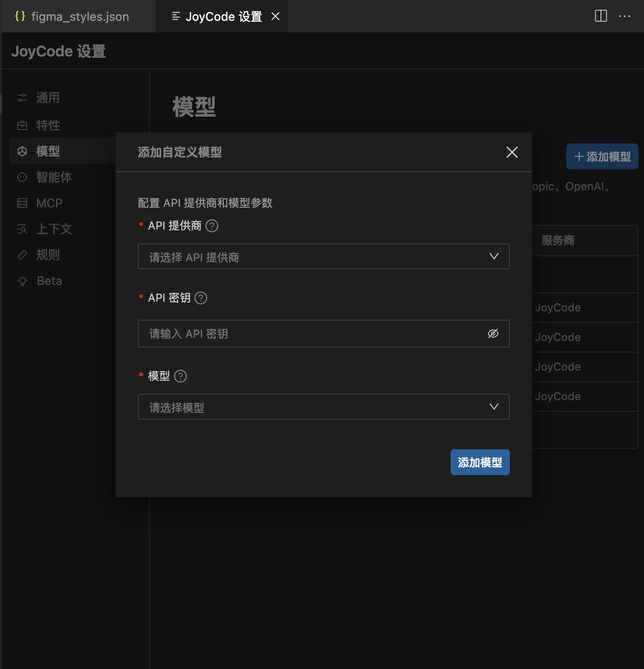Expand the 请选择模型 chevron arrow
This screenshot has width=644, height=669.
click(x=494, y=407)
